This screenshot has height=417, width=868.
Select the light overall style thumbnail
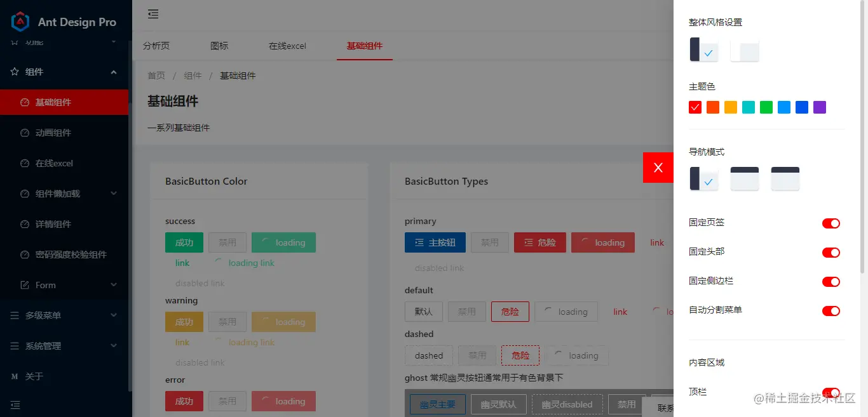coord(745,50)
